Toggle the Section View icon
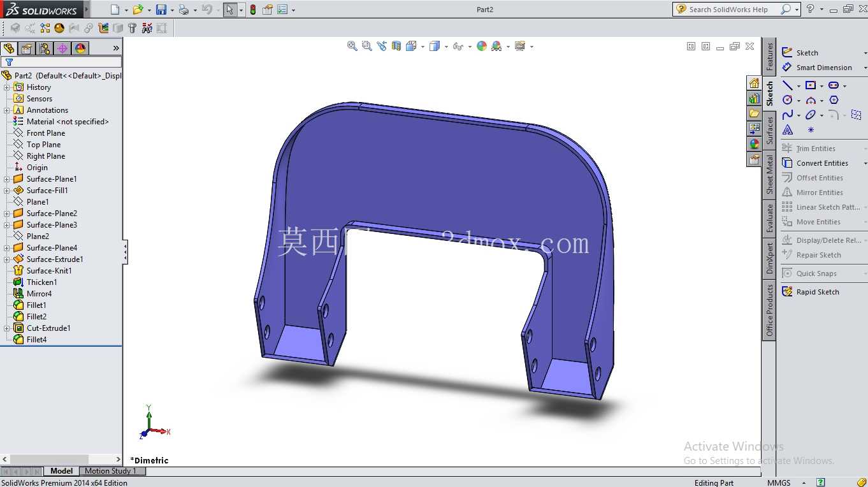Viewport: 868px width, 487px height. 396,46
